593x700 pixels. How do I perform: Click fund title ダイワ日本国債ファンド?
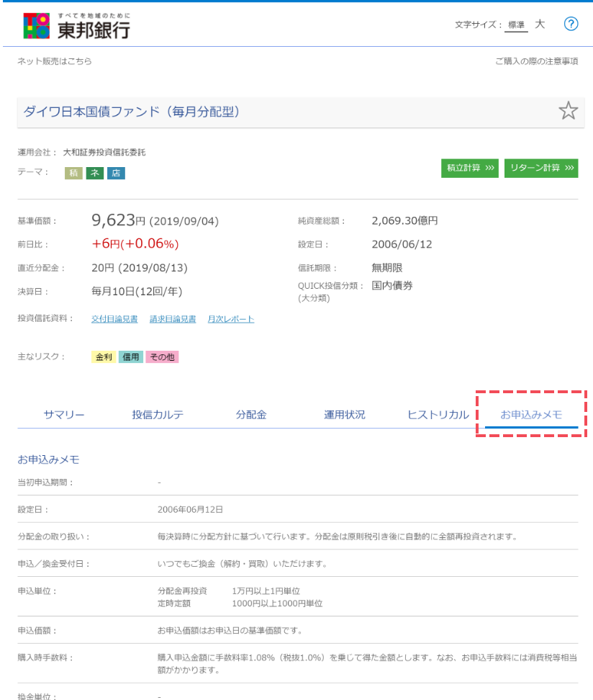[x=131, y=112]
